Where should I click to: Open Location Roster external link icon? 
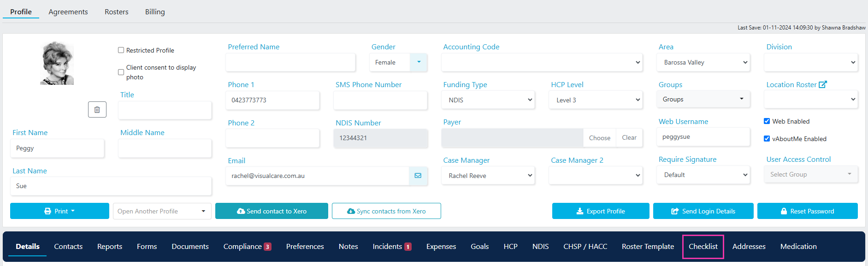(x=823, y=84)
